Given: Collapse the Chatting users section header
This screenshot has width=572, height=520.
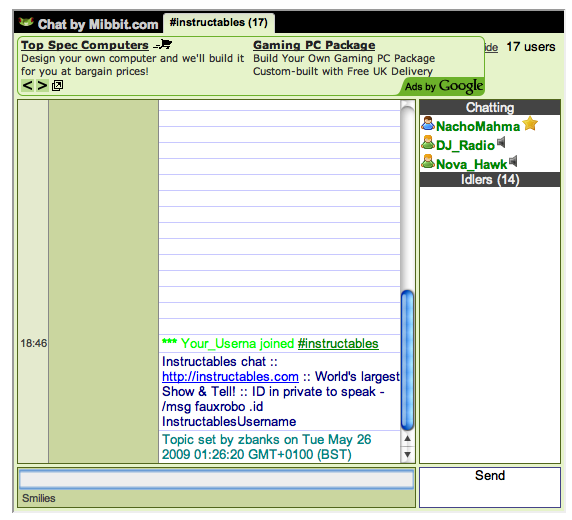Looking at the screenshot, I should [x=490, y=107].
